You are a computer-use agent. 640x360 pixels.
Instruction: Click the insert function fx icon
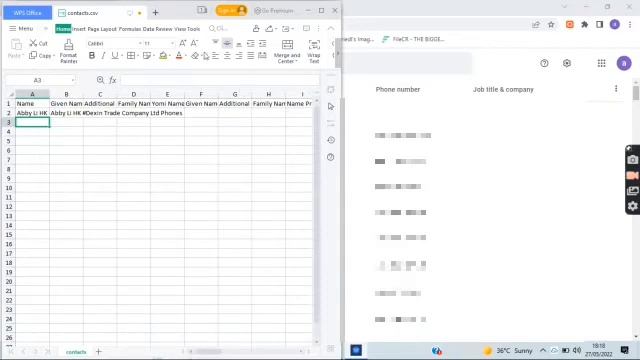tap(113, 80)
